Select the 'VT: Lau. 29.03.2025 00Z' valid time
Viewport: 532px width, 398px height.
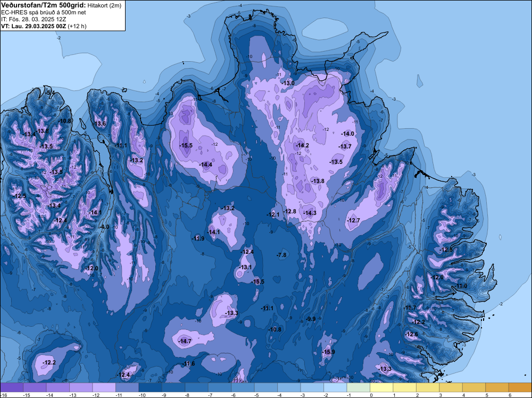pos(34,26)
